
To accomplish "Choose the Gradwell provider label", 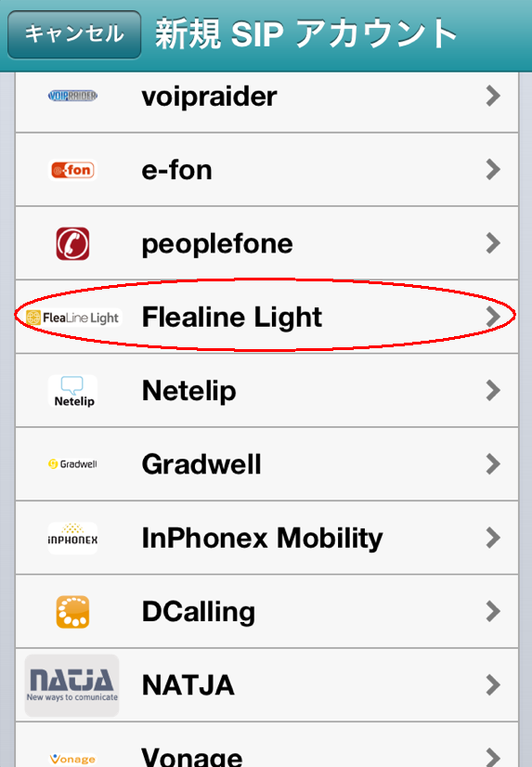I will point(201,463).
